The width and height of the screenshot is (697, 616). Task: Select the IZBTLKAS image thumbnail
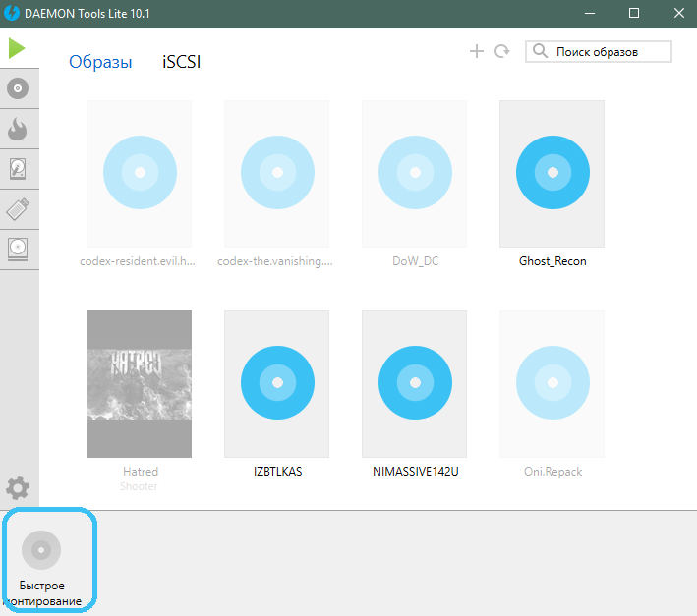click(x=277, y=384)
